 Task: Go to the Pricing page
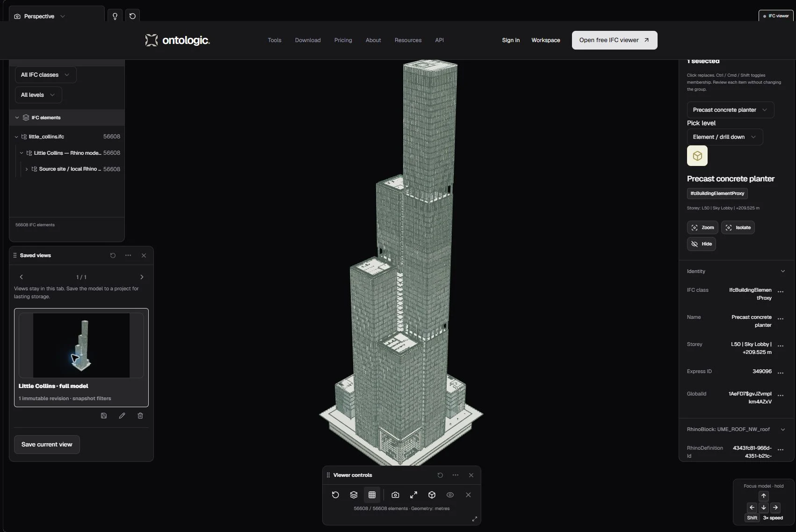[343, 40]
